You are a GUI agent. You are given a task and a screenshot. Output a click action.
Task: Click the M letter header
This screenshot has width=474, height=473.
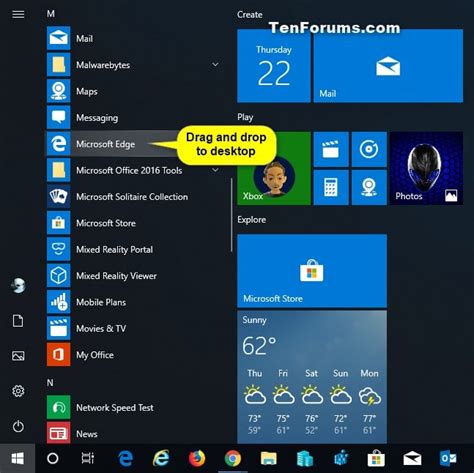(51, 14)
